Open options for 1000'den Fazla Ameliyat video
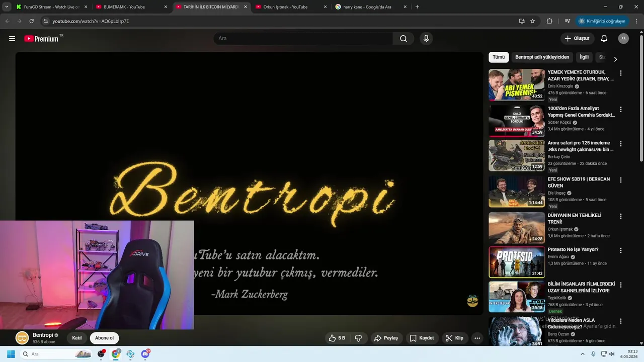Image resolution: width=644 pixels, height=362 pixels. (x=620, y=110)
